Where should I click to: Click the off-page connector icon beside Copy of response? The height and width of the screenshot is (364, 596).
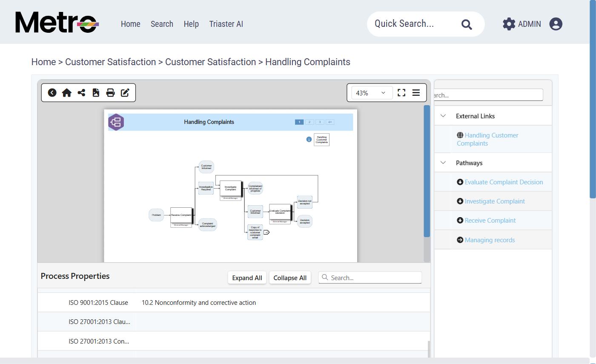point(266,232)
